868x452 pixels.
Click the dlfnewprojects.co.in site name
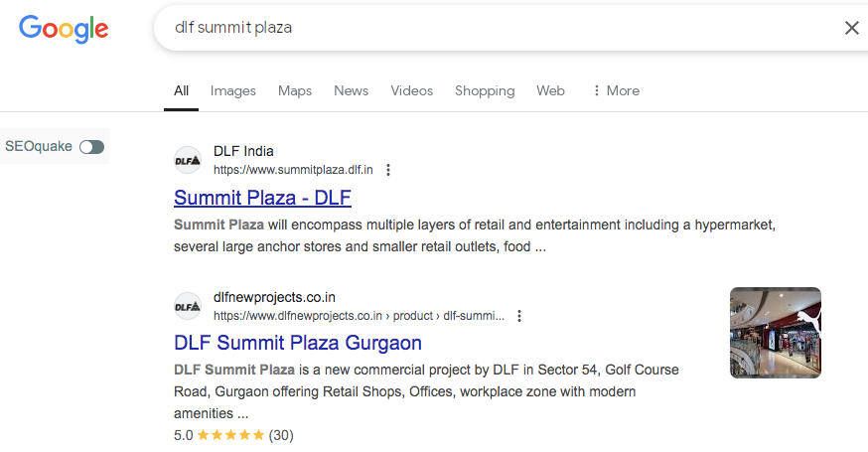274,297
